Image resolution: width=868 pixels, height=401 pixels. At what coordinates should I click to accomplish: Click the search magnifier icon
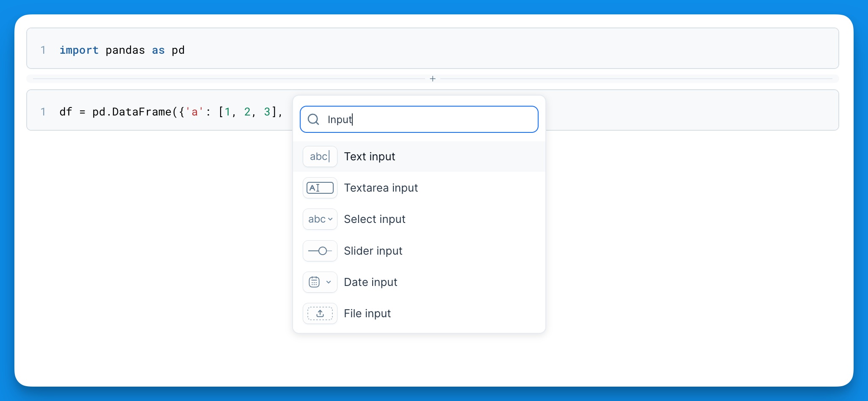click(x=313, y=119)
